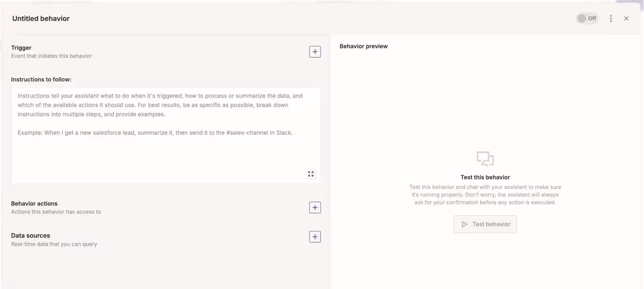Add a behavior action with plus icon
The image size is (644, 289).
click(315, 208)
